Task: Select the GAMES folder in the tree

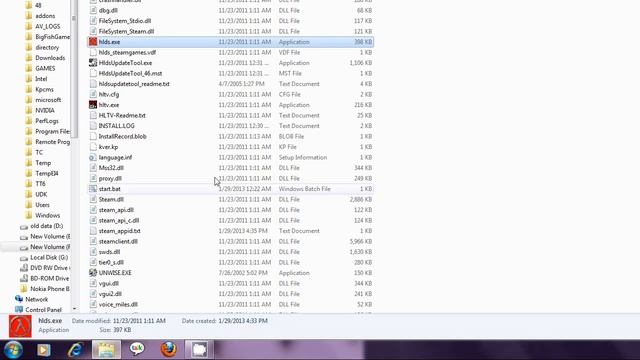Action: [45, 68]
